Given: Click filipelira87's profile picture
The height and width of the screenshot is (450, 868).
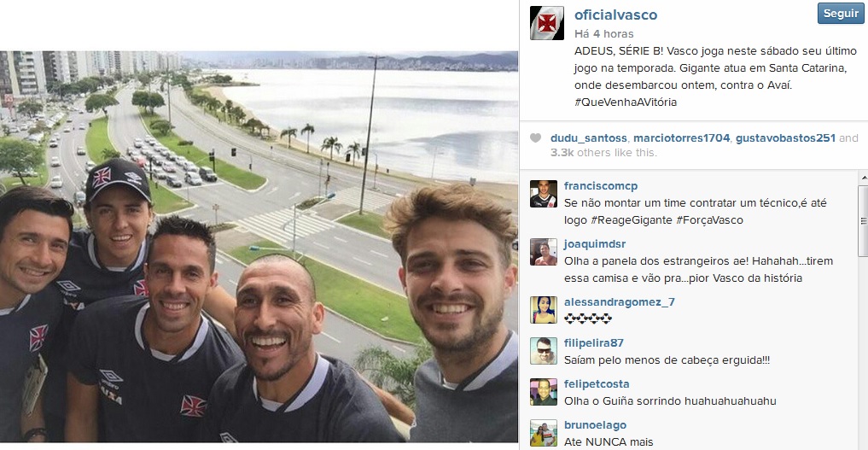Looking at the screenshot, I should click(544, 351).
